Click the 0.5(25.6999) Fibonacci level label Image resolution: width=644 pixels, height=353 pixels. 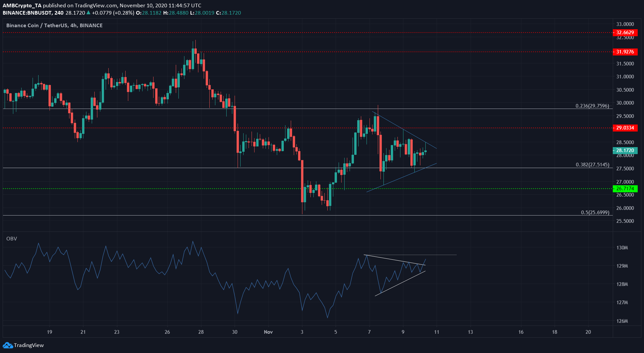point(595,213)
